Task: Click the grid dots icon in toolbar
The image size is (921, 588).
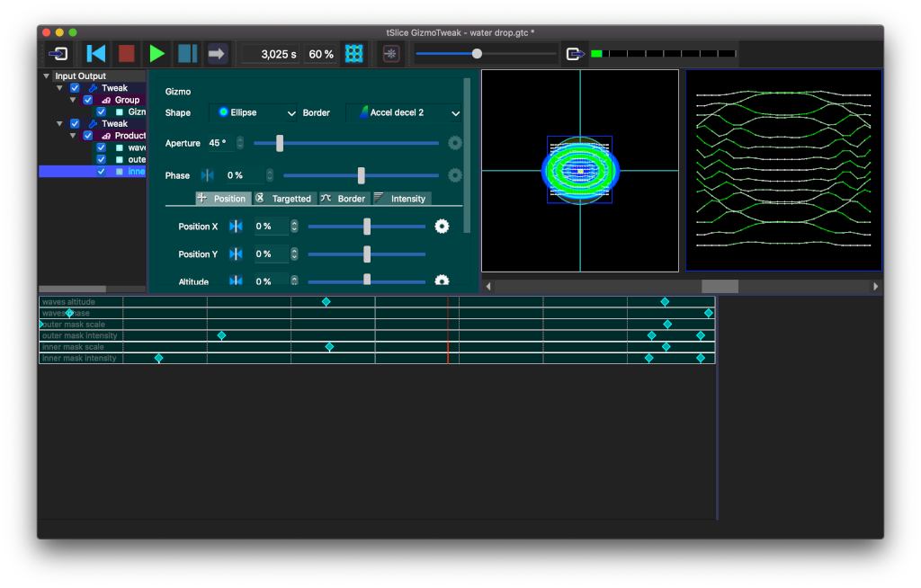Action: tap(354, 54)
